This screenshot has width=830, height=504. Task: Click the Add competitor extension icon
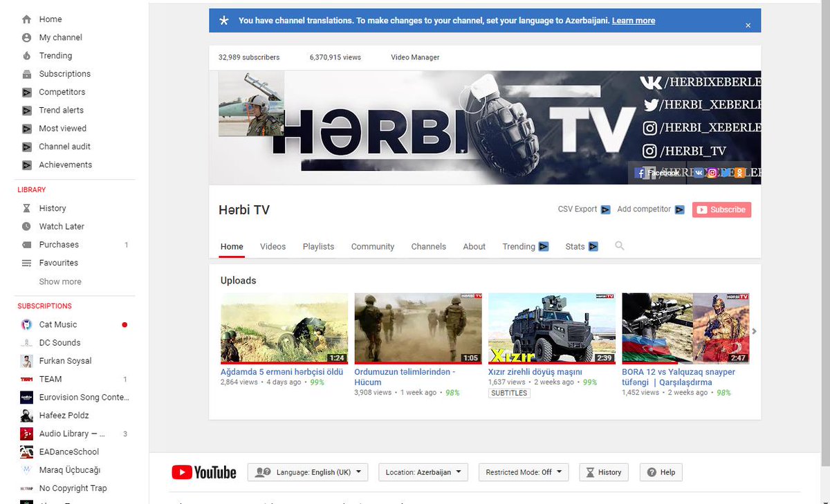tap(679, 209)
